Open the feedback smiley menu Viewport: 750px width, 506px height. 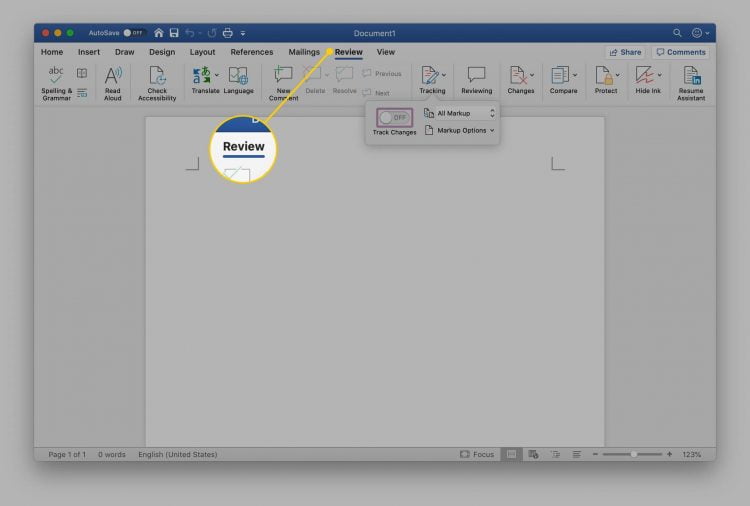(700, 33)
